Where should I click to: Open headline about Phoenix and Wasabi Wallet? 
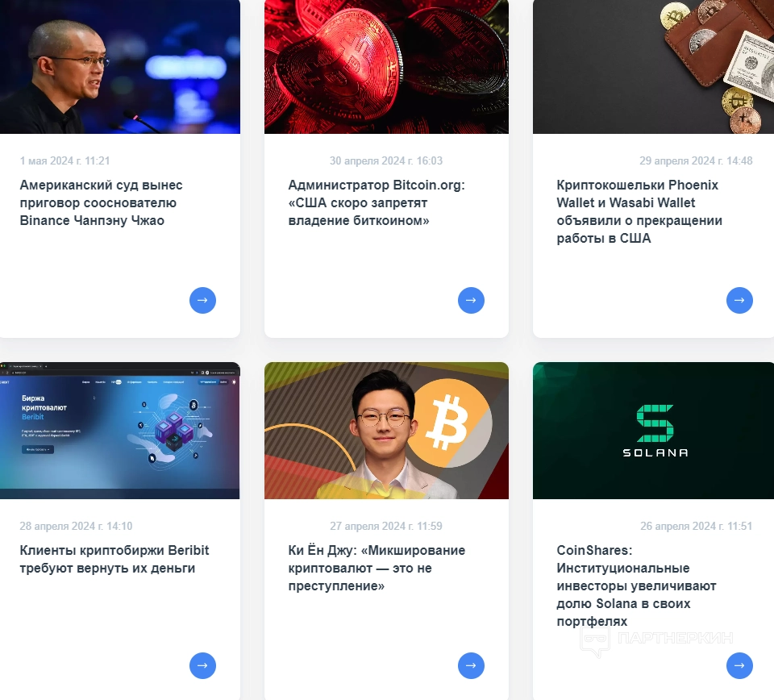(639, 212)
